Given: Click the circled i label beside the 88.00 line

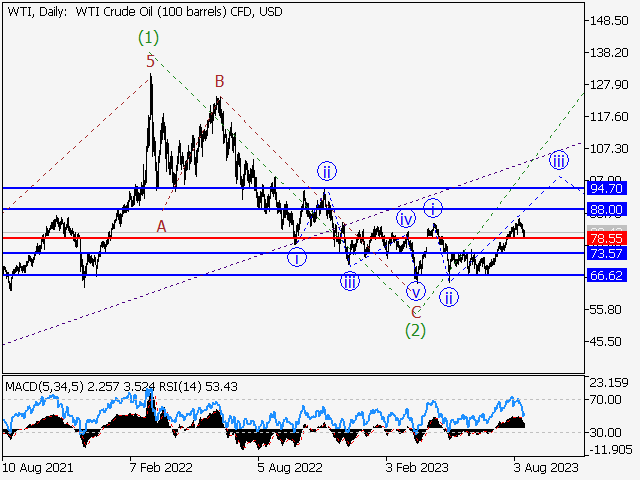Looking at the screenshot, I should coord(433,209).
